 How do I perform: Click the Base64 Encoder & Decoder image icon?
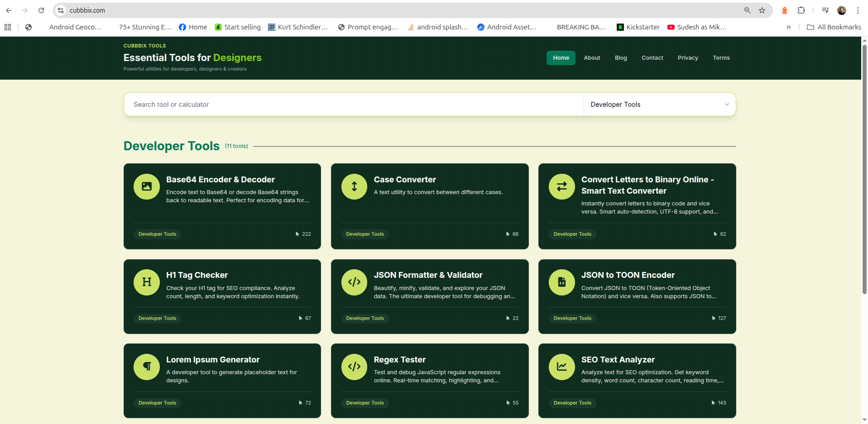146,186
